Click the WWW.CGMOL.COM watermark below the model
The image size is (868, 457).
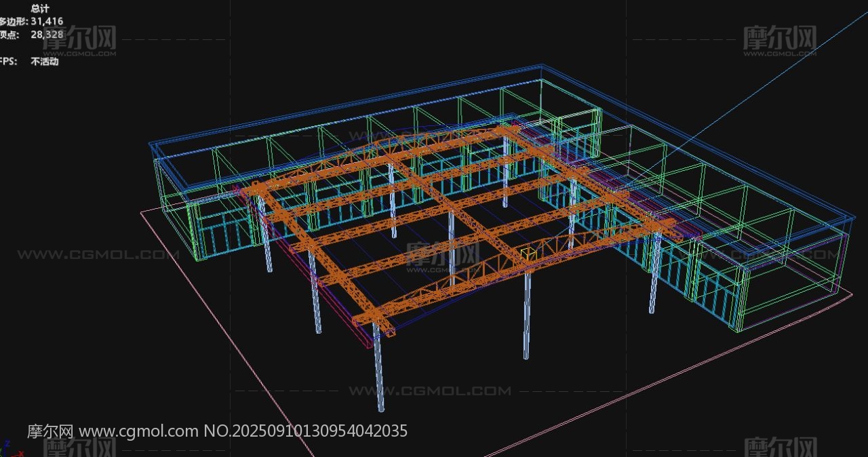tap(429, 391)
